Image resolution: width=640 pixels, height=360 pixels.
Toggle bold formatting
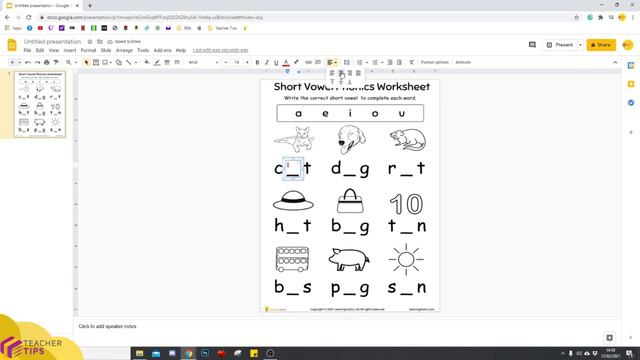coord(257,62)
